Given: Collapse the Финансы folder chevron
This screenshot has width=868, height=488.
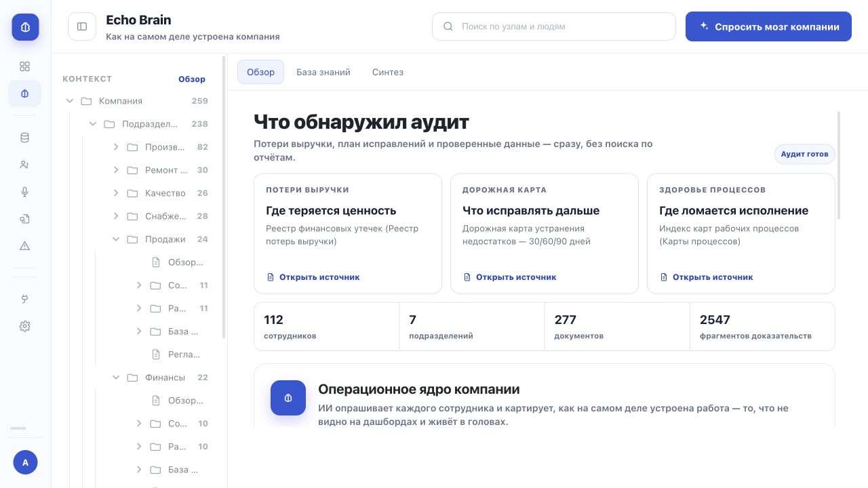Looking at the screenshot, I should point(116,378).
